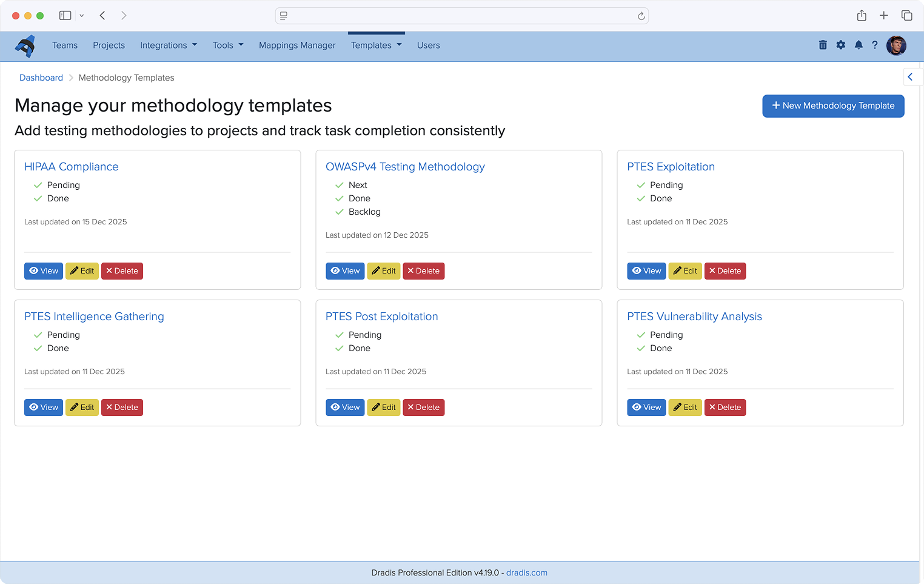Open the PTES Post Exploitation title
The height and width of the screenshot is (584, 924).
381,317
